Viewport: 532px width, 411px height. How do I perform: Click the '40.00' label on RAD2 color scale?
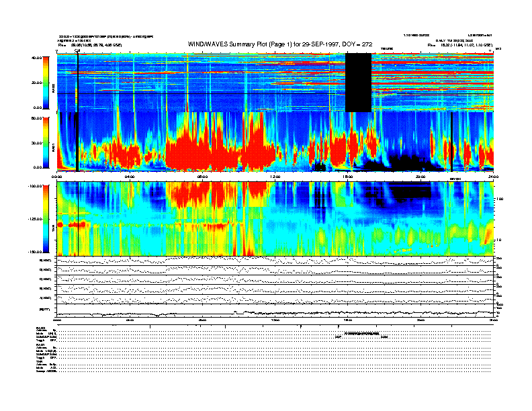[x=36, y=58]
